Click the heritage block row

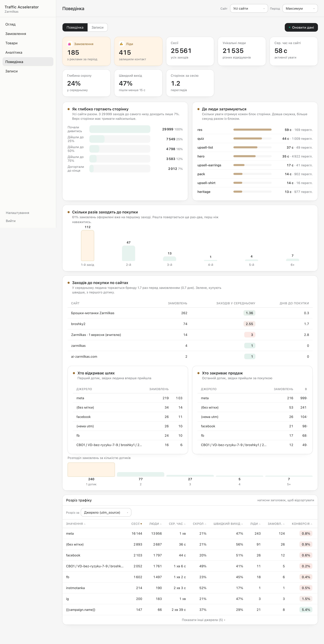255,192
